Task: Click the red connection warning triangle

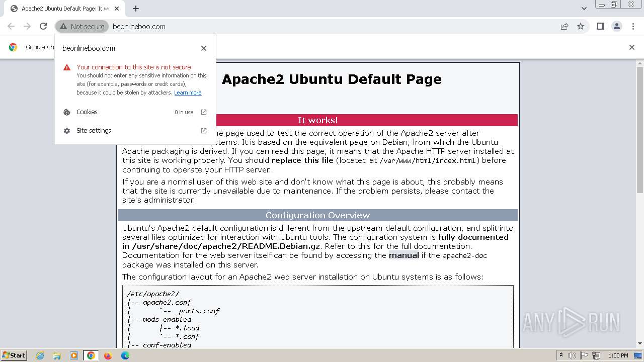Action: [x=67, y=67]
